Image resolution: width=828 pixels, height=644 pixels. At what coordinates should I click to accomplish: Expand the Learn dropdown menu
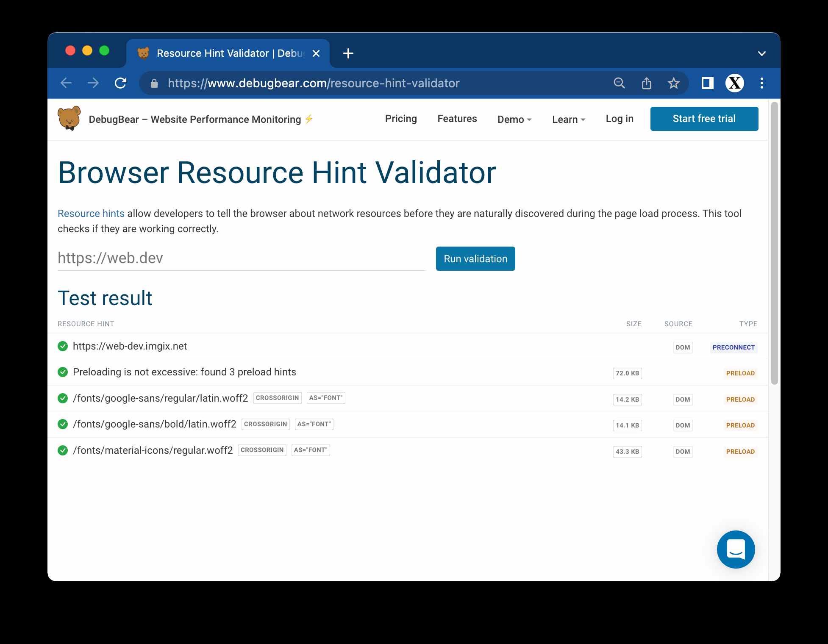(568, 119)
